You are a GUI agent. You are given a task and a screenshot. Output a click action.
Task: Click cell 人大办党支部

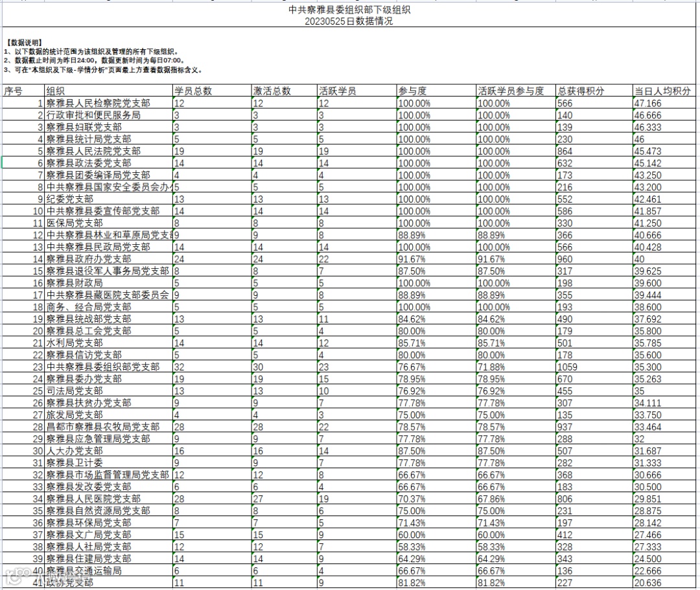point(108,451)
